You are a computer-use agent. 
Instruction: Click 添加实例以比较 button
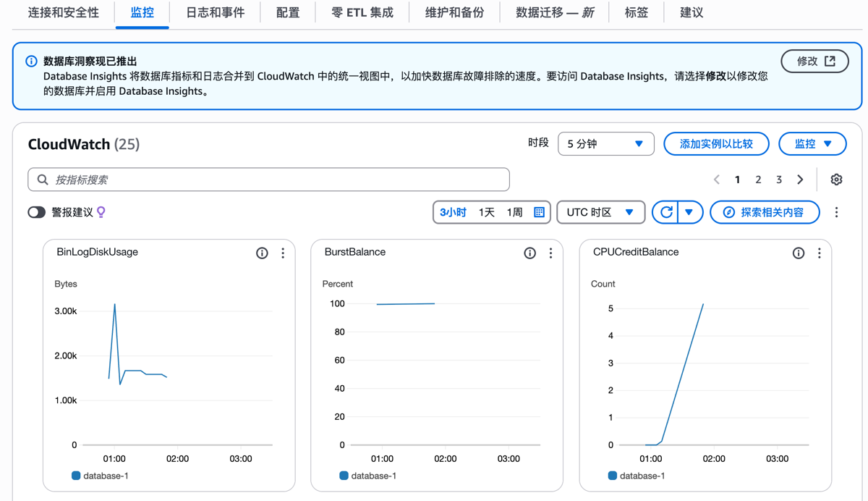pyautogui.click(x=716, y=143)
